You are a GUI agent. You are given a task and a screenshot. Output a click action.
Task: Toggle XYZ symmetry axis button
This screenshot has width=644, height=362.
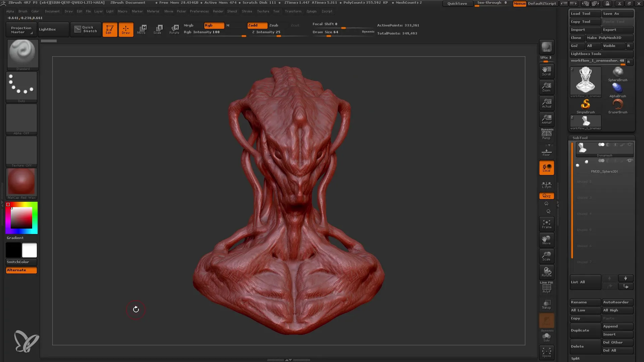547,196
